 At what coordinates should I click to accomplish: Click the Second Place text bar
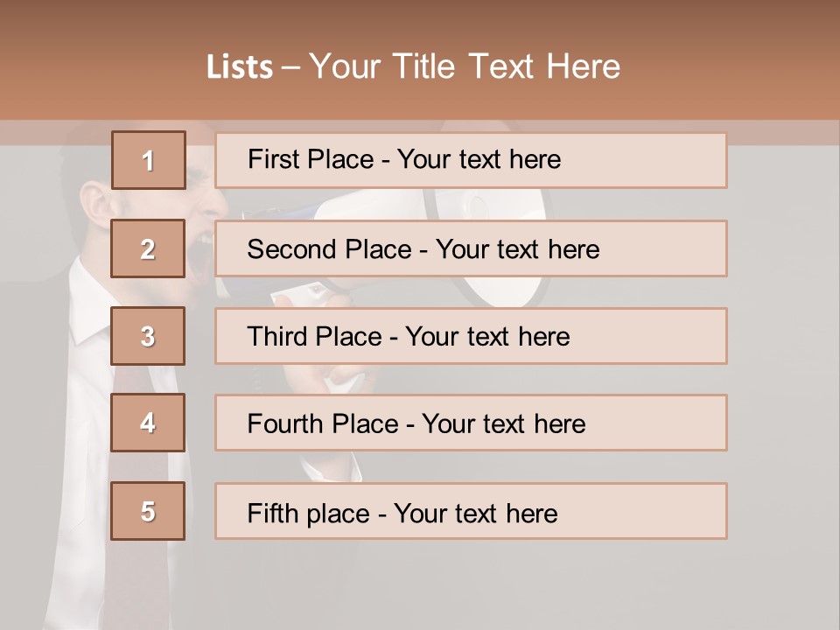tap(471, 248)
